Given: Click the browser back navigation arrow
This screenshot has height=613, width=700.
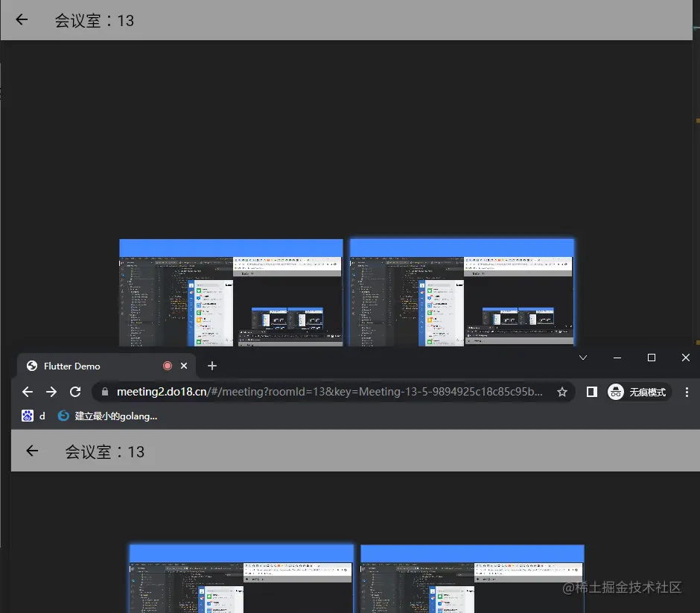Looking at the screenshot, I should 28,391.
